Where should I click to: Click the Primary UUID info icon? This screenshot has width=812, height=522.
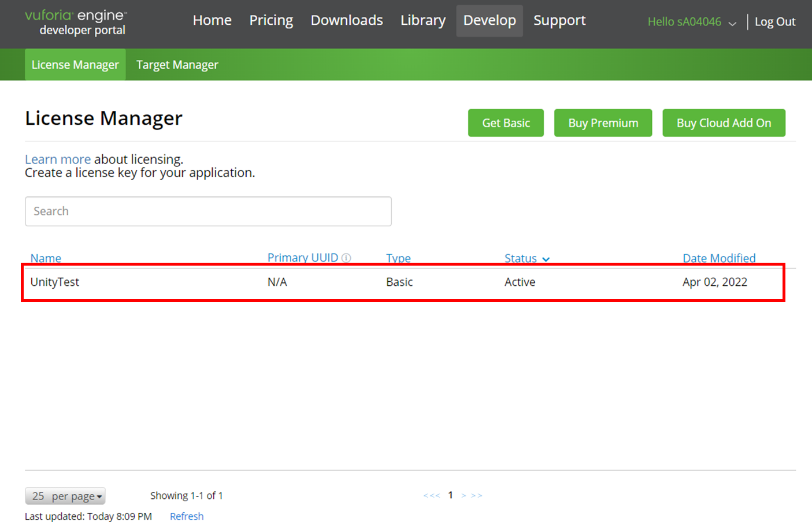point(346,258)
